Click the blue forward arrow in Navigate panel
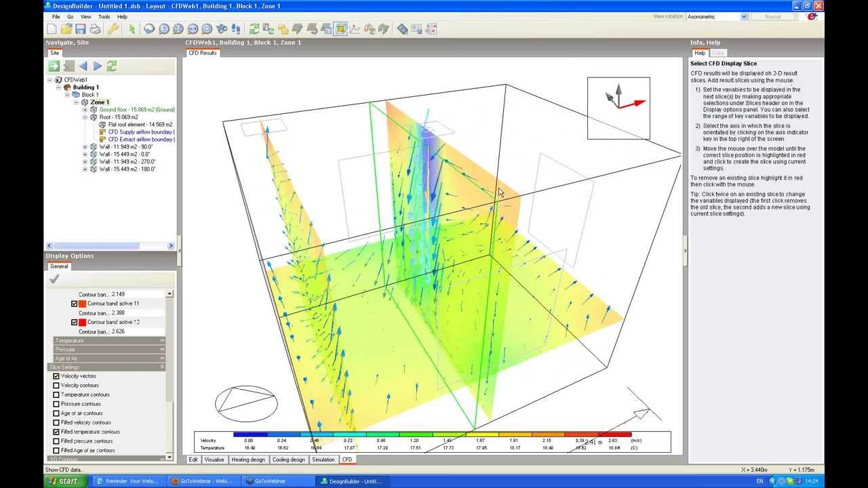The image size is (868, 488). (98, 66)
